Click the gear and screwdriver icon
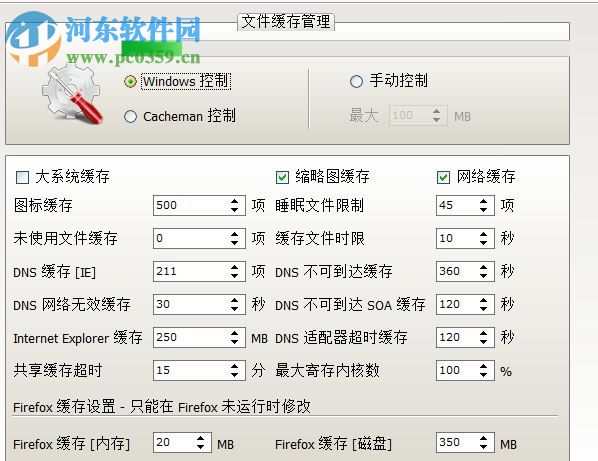 tap(72, 95)
